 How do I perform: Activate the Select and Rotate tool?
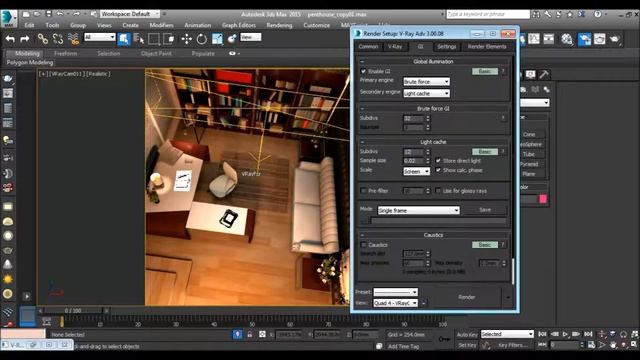(202, 39)
